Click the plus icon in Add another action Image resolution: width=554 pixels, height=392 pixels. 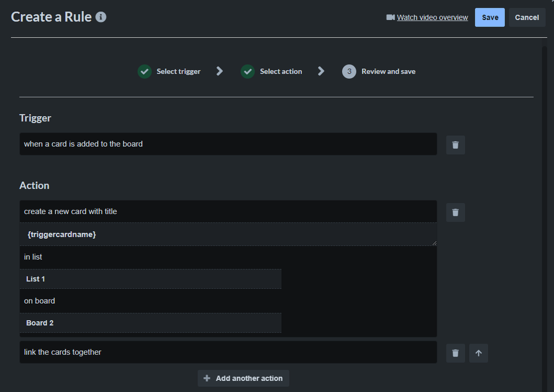click(207, 378)
